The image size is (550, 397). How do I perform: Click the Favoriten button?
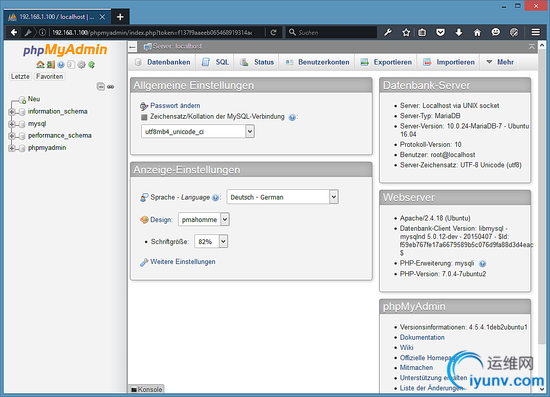pos(49,76)
